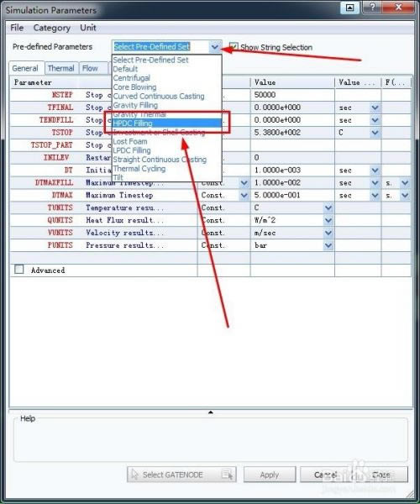Enable the Advanced checkbox

[19, 269]
